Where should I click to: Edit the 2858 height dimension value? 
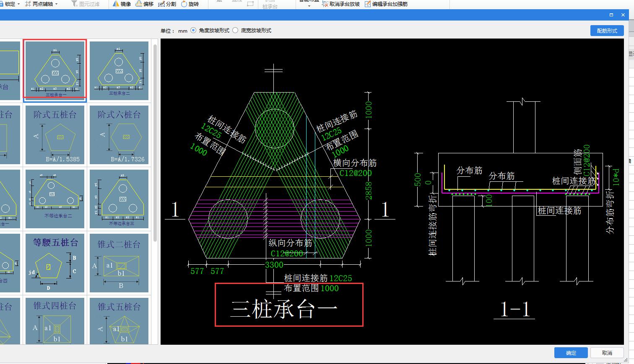tap(369, 191)
